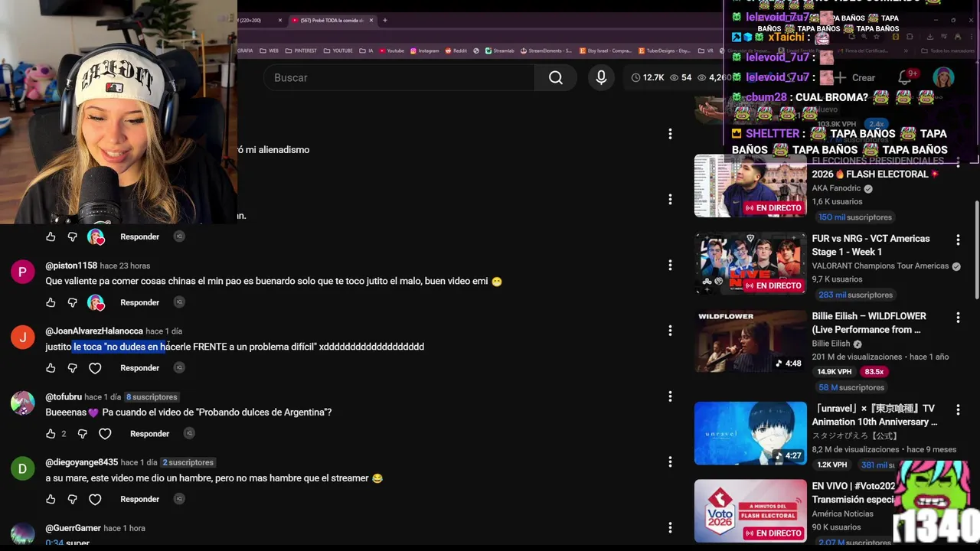This screenshot has height=551, width=980.
Task: Open the channel avatar account menu
Action: pos(943,77)
